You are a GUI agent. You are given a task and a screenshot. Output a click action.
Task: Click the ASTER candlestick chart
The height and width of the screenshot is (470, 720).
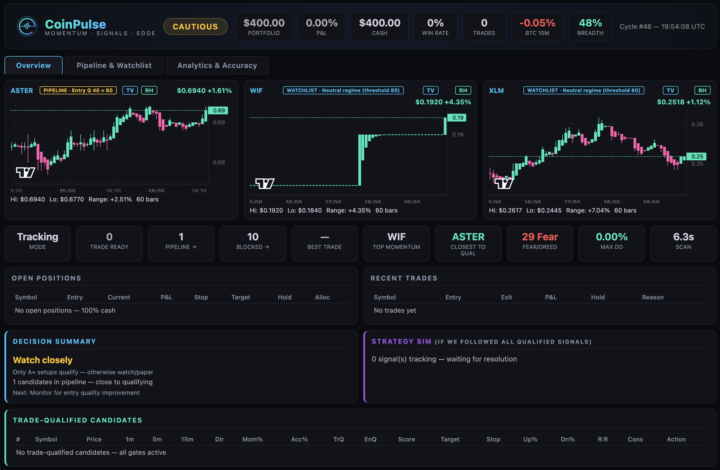click(x=120, y=145)
